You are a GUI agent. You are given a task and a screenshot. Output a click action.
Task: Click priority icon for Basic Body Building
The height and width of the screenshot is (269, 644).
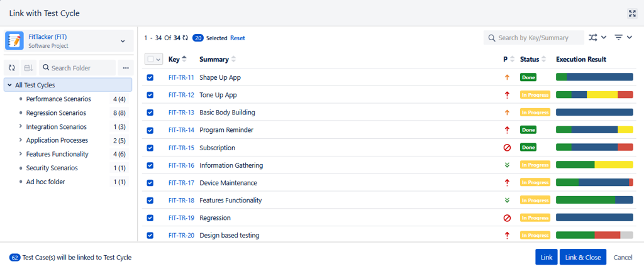[507, 112]
